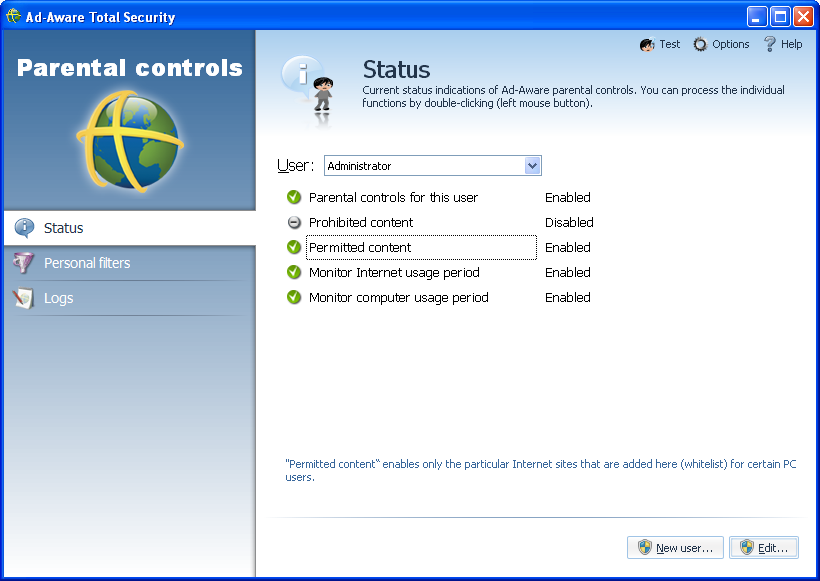The image size is (820, 581).
Task: Open the Logs section
Action: tap(130, 298)
